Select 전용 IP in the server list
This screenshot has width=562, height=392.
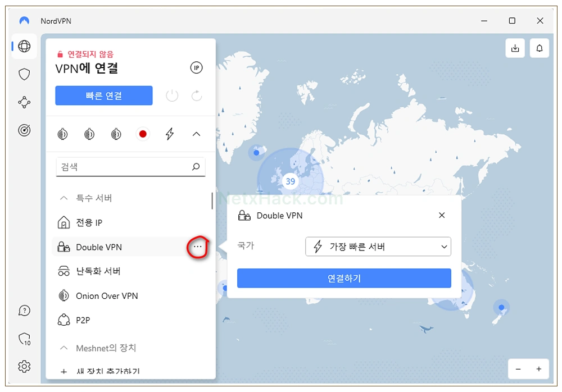pos(129,222)
